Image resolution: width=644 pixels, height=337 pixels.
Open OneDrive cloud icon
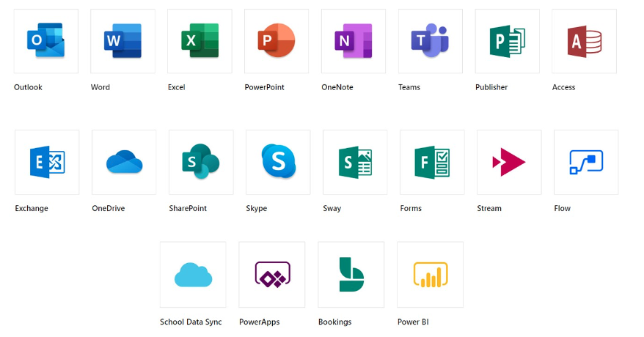pos(124,162)
